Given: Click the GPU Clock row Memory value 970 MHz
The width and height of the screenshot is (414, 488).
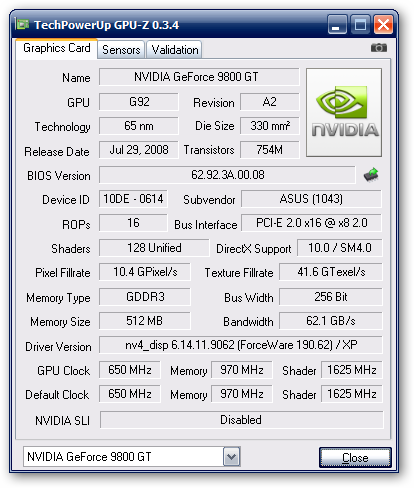Looking at the screenshot, I should coord(242,370).
